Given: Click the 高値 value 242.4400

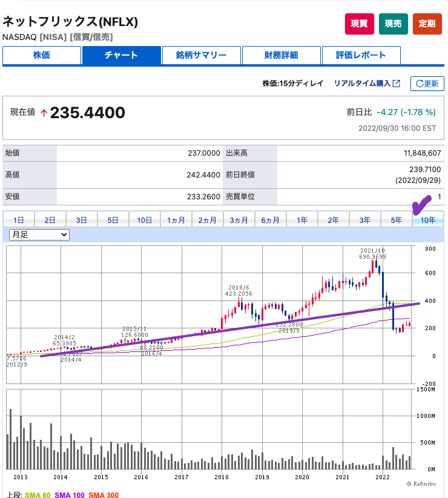Looking at the screenshot, I should pyautogui.click(x=203, y=175).
